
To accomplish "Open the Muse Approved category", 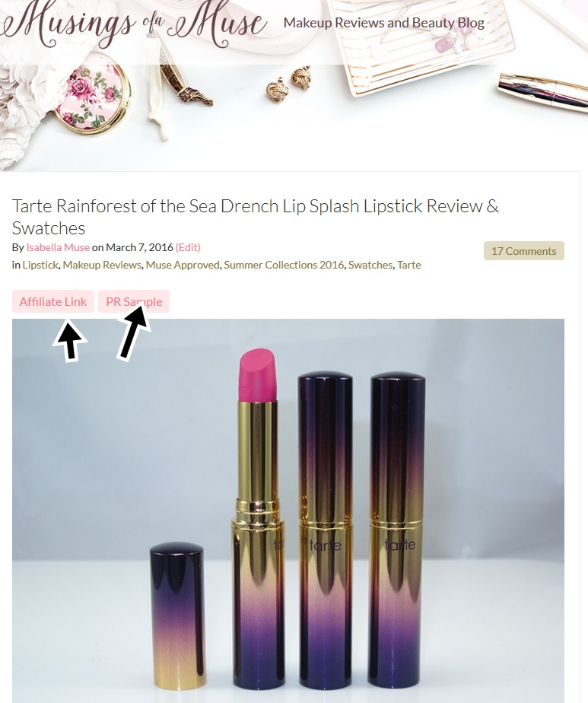I will [x=183, y=265].
